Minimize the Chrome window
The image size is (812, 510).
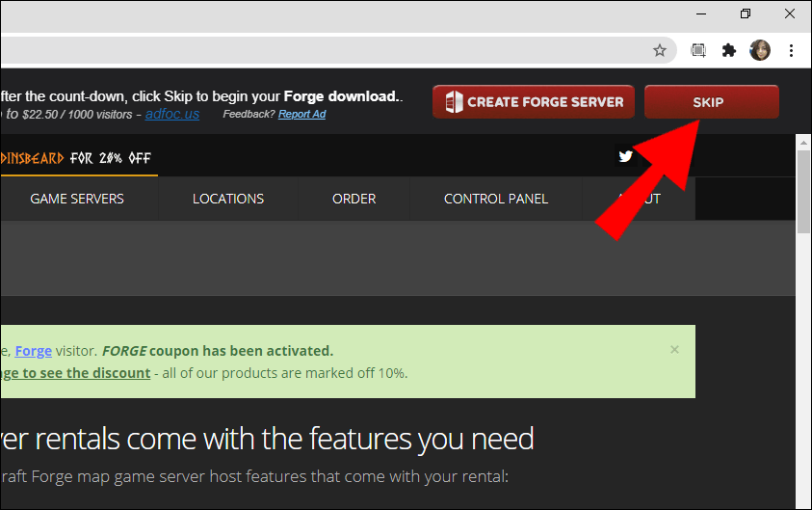coord(701,14)
